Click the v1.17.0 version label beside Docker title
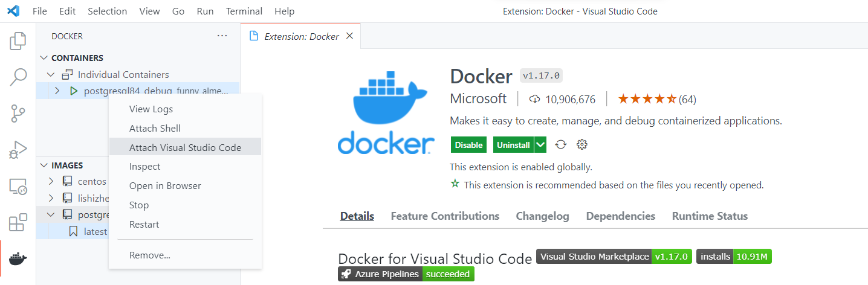The height and width of the screenshot is (285, 868). [542, 76]
